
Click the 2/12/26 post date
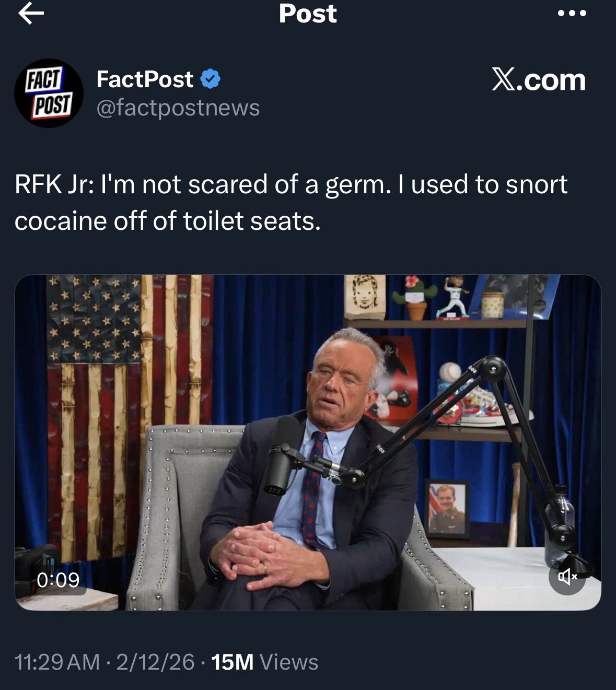[155, 662]
